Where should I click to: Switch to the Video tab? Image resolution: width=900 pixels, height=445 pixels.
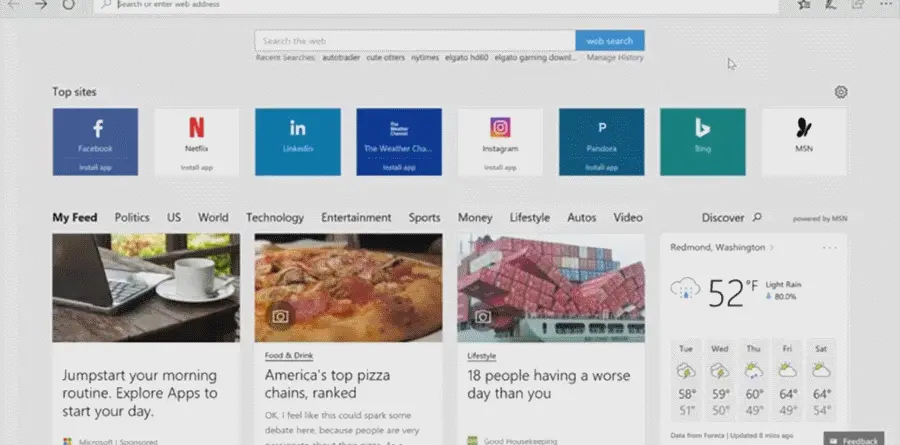click(628, 218)
